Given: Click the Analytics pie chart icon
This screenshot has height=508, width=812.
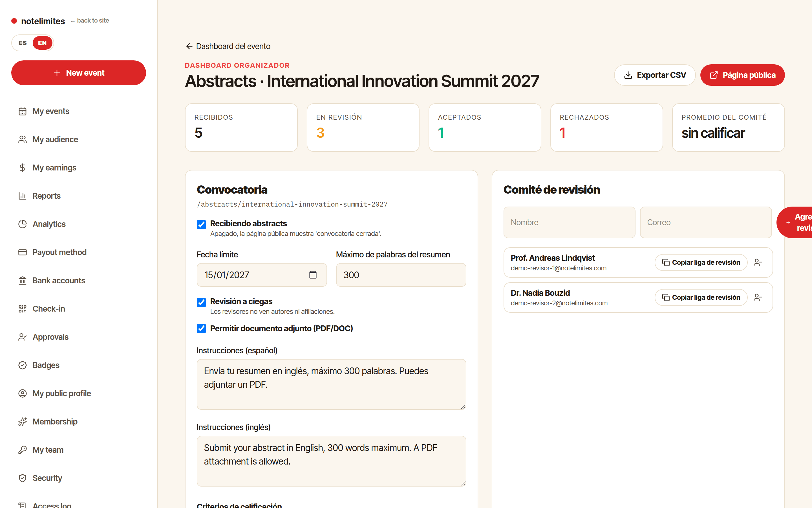Looking at the screenshot, I should pos(23,224).
